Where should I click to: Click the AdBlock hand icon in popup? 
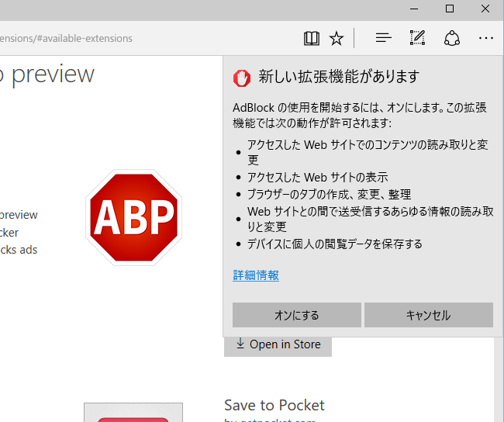coord(242,78)
